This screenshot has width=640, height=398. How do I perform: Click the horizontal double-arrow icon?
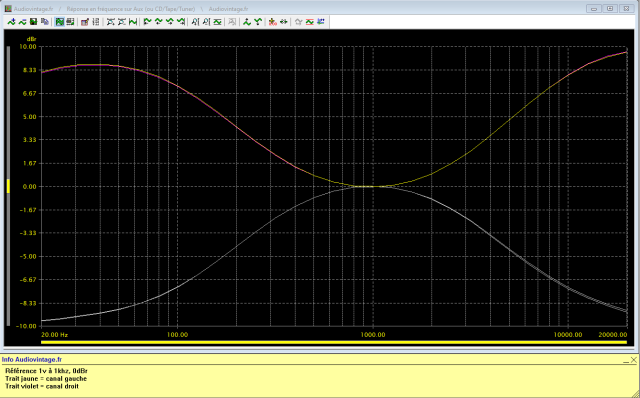(284, 22)
